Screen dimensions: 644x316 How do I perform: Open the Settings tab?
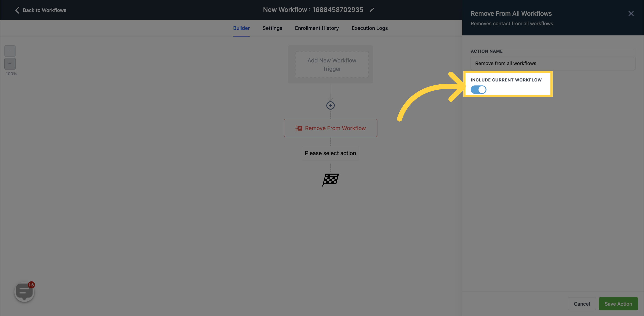pyautogui.click(x=272, y=28)
